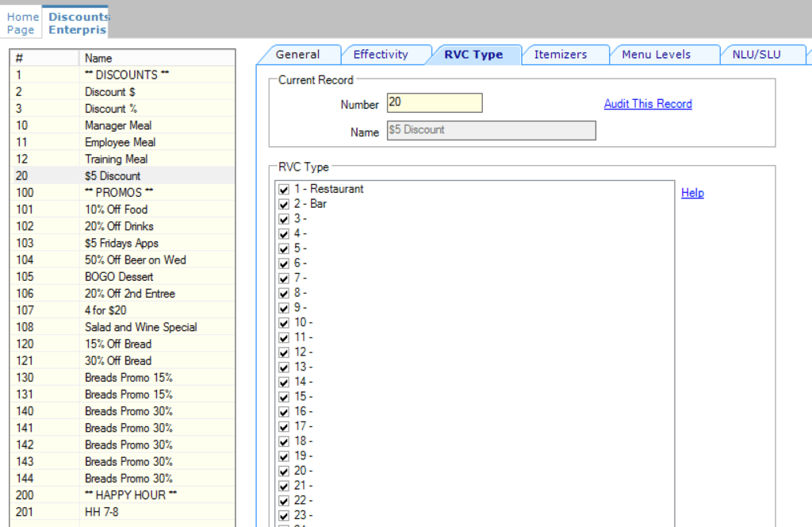Click the Audit This Record link
The height and width of the screenshot is (527, 812).
click(x=647, y=104)
